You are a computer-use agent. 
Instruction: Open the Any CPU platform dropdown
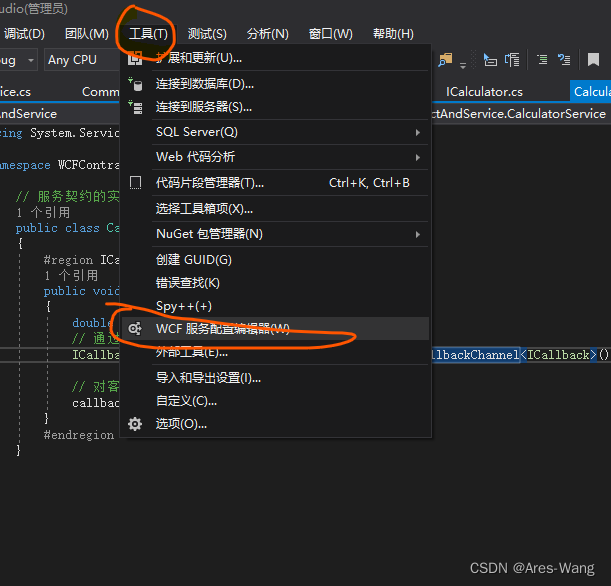(x=82, y=60)
